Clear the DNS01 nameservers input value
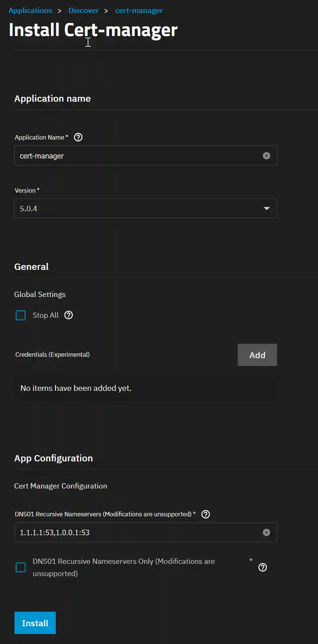The image size is (318, 644). pos(266,533)
